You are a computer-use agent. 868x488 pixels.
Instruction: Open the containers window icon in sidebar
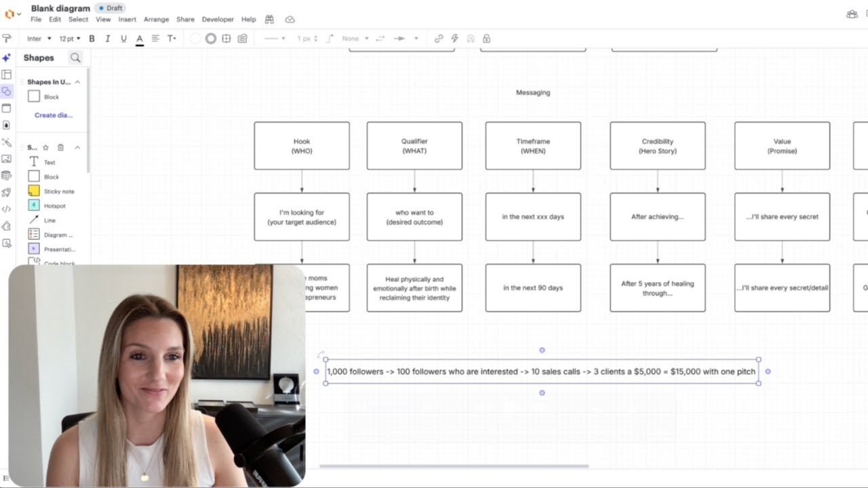tap(7, 108)
